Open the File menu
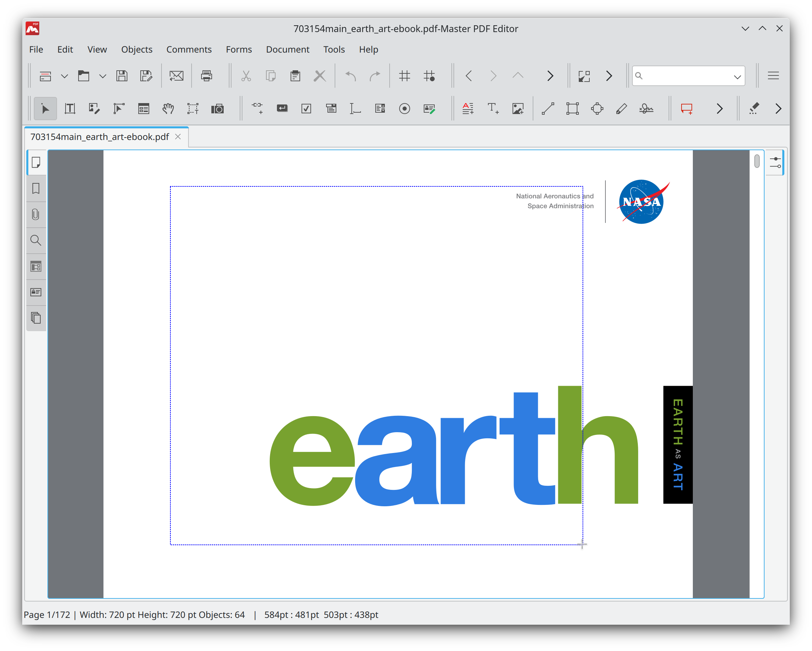Image resolution: width=812 pixels, height=651 pixels. (36, 49)
